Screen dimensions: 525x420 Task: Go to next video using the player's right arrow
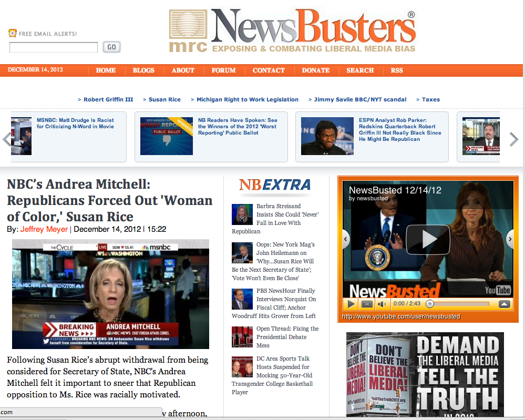click(509, 239)
